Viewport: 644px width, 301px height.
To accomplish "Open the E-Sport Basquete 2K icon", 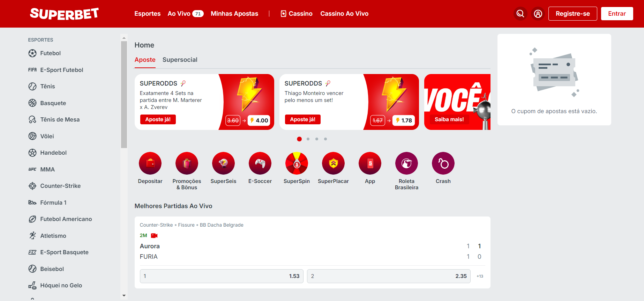I will pyautogui.click(x=32, y=252).
